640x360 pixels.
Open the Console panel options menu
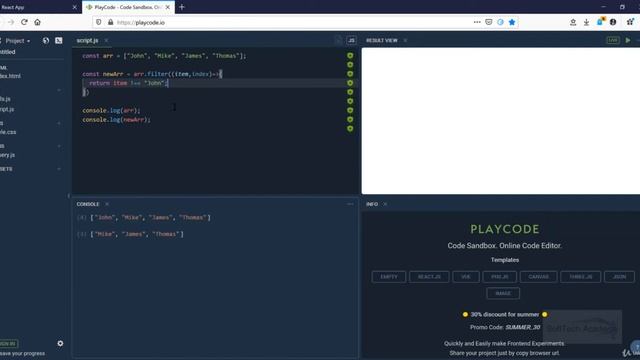click(350, 204)
